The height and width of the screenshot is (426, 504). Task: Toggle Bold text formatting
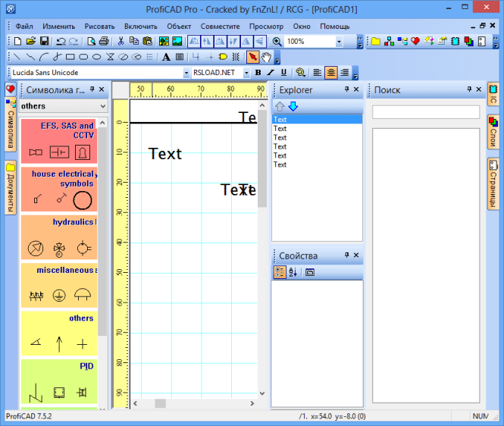click(258, 73)
